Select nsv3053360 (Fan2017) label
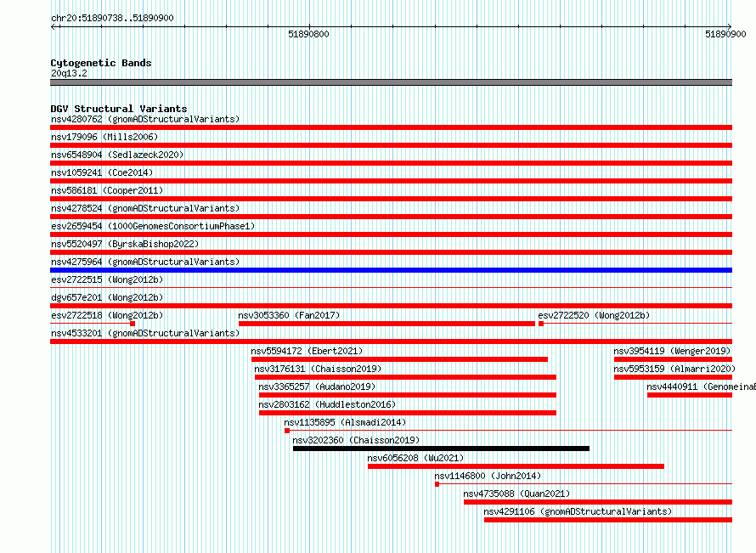The image size is (756, 553). pos(289,315)
